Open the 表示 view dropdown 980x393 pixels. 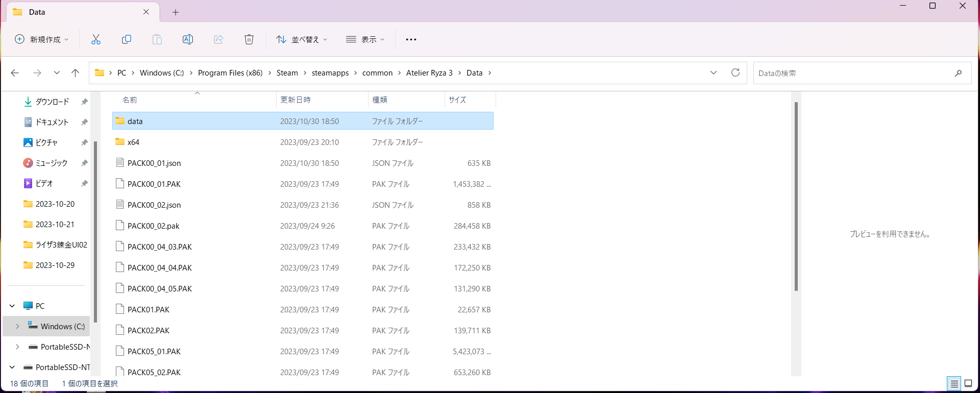pyautogui.click(x=365, y=39)
